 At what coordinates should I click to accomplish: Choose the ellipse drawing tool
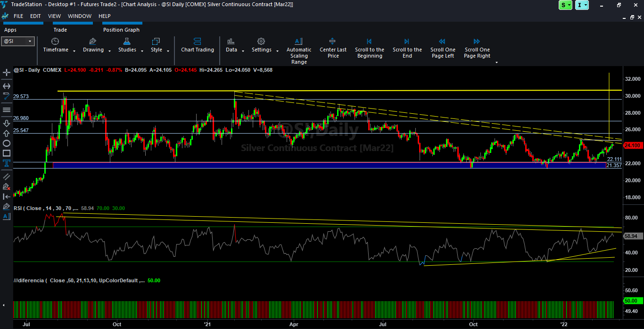point(7,143)
